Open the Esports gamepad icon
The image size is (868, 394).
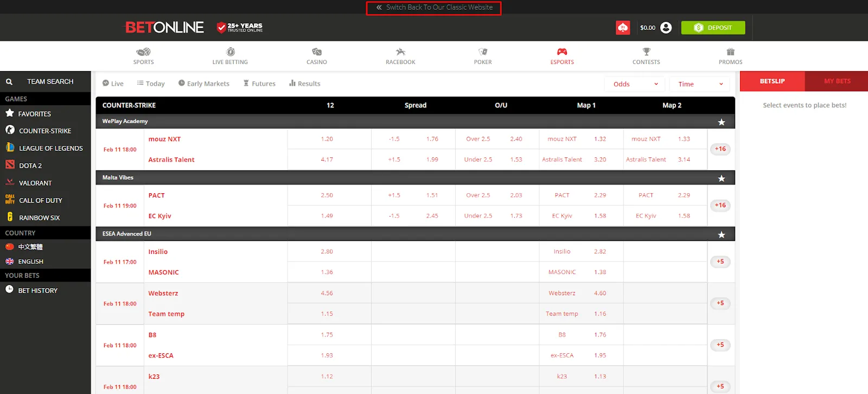coord(562,52)
